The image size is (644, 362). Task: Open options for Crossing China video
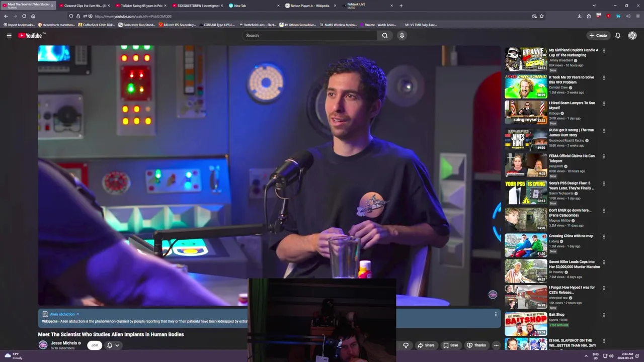point(604,237)
